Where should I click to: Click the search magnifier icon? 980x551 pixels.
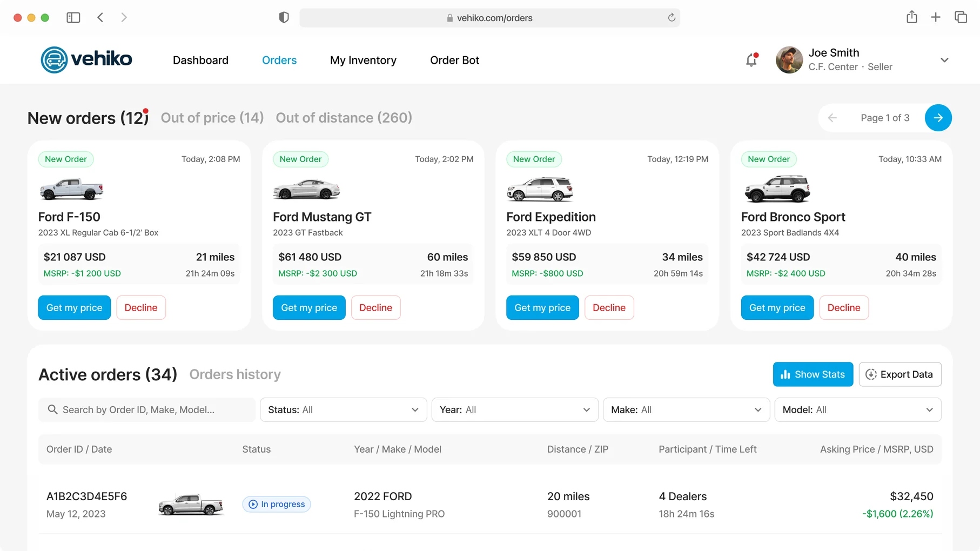(x=52, y=409)
